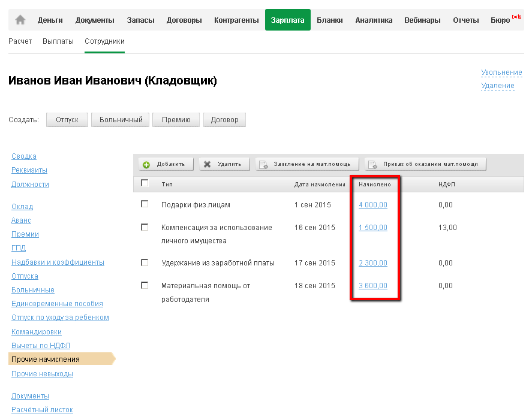Click document icon for material aid application
The image size is (532, 420).
click(x=262, y=164)
